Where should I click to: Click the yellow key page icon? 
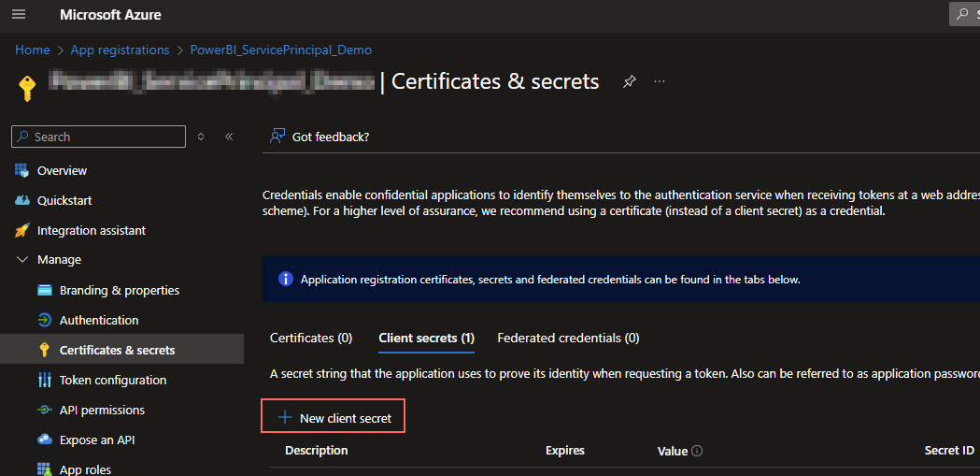[25, 88]
